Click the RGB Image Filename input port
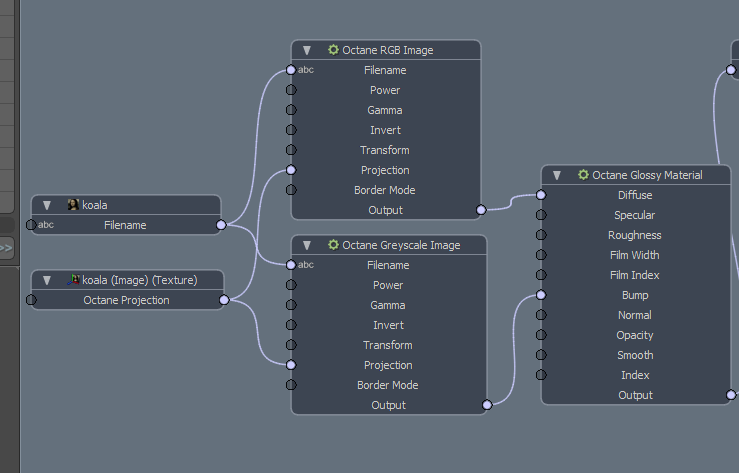The height and width of the screenshot is (473, 739). point(291,70)
